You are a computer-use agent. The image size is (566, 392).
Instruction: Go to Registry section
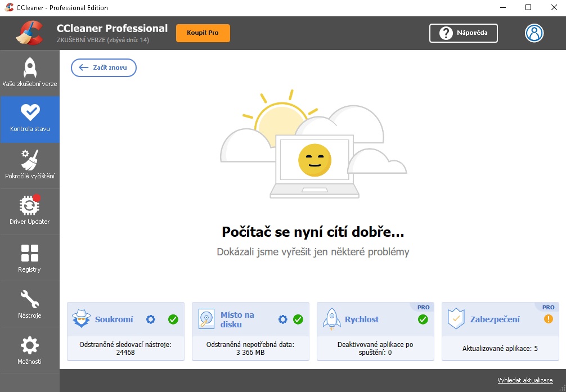click(x=30, y=258)
